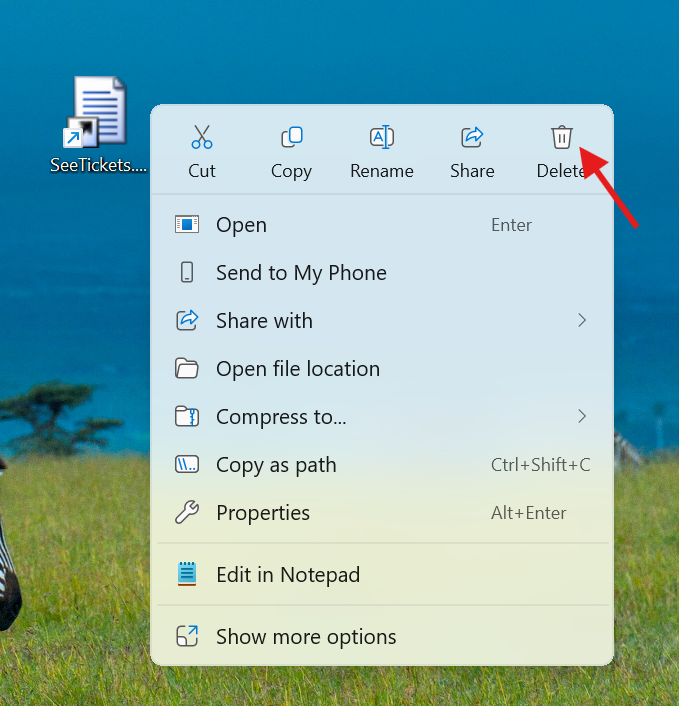Open the Show more options menu

[x=306, y=637]
